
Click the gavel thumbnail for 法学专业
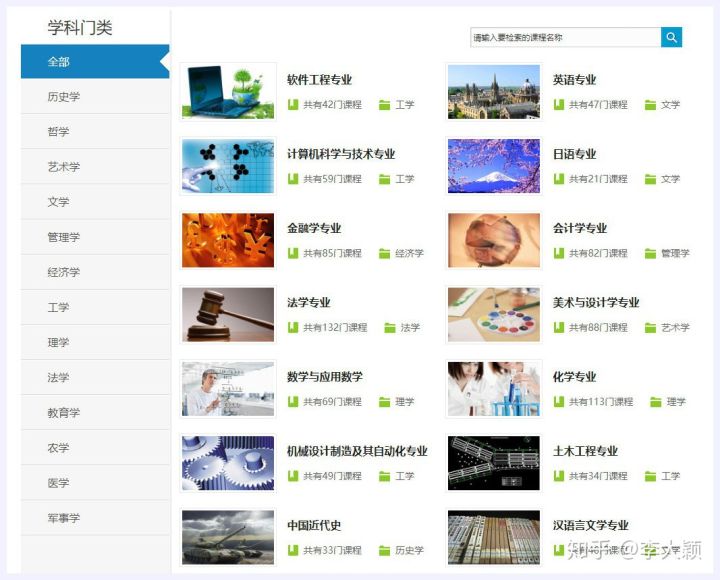tap(228, 315)
